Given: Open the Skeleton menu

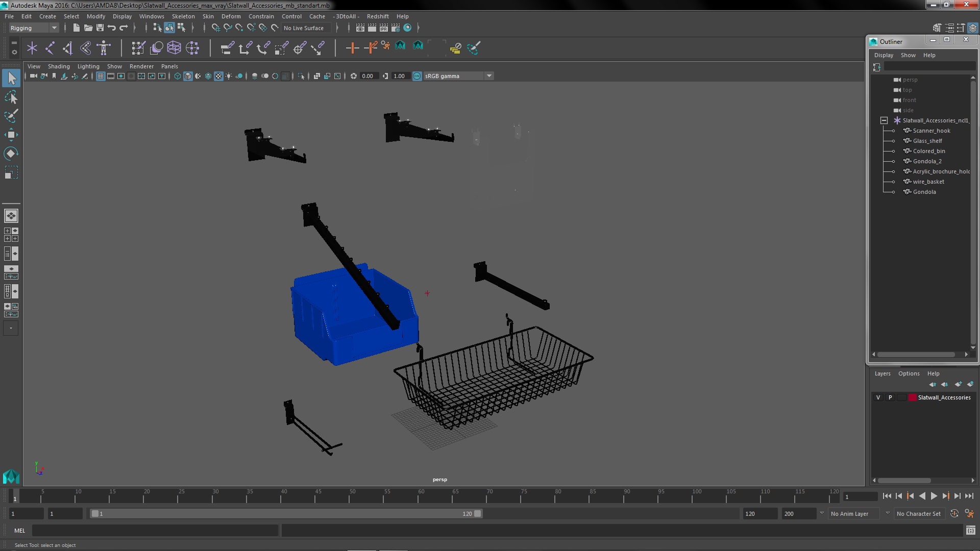Looking at the screenshot, I should point(183,16).
